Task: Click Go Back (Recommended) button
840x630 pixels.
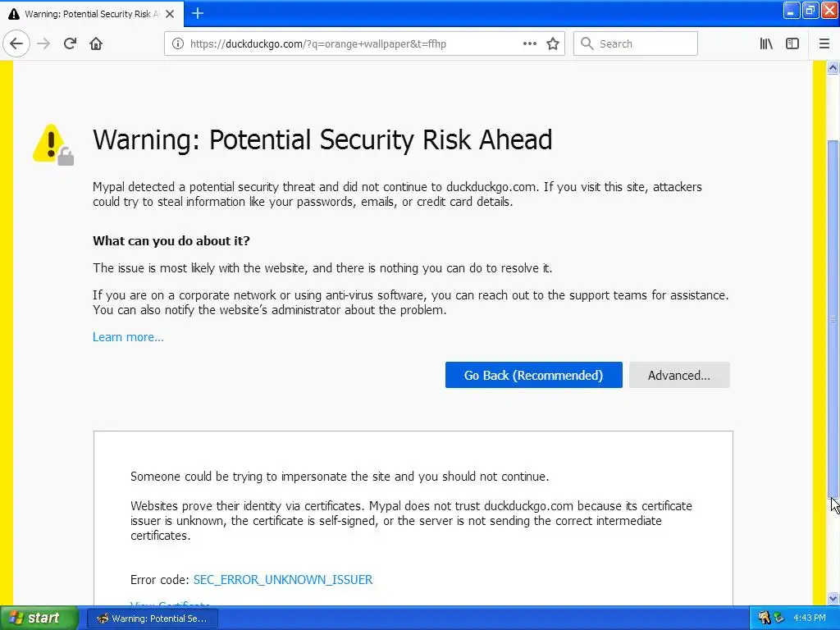Action: point(533,375)
